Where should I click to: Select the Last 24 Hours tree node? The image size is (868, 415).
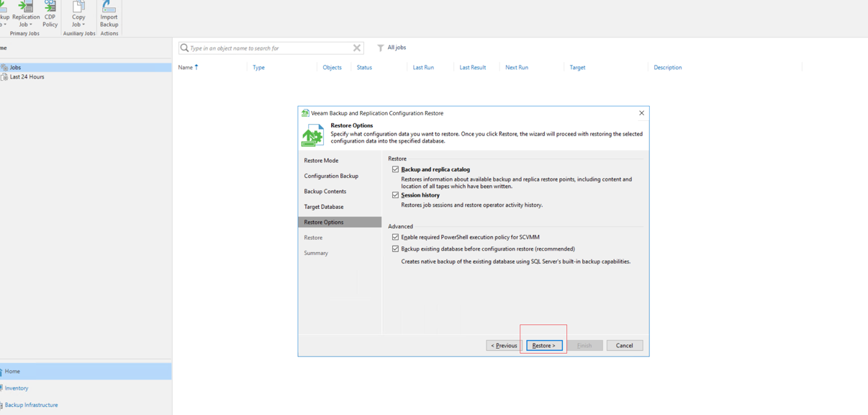[x=27, y=77]
